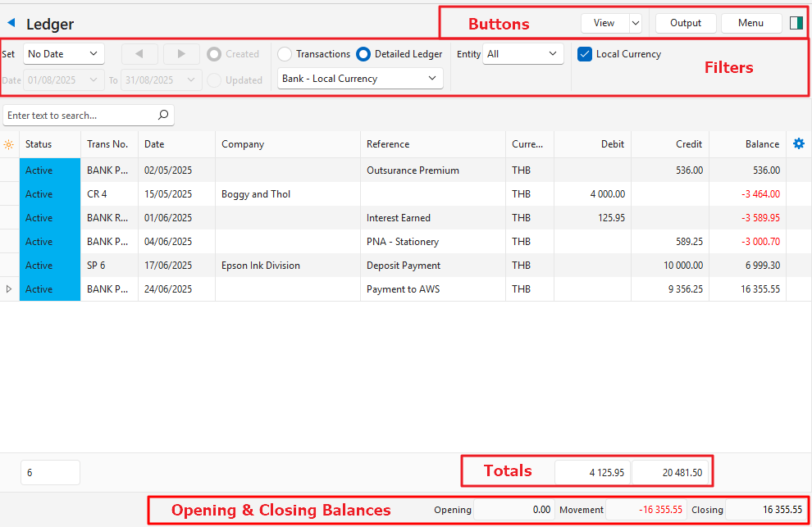Click the search magnifier icon
The height and width of the screenshot is (527, 812).
pyautogui.click(x=162, y=116)
